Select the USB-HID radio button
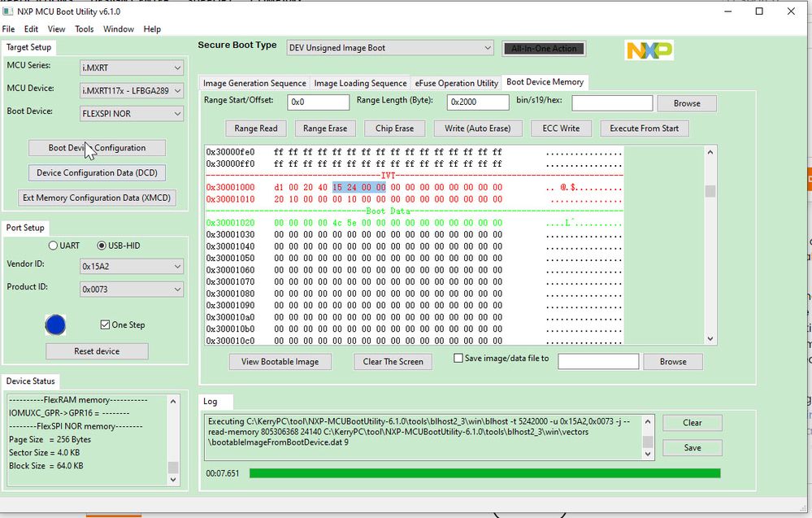 102,246
